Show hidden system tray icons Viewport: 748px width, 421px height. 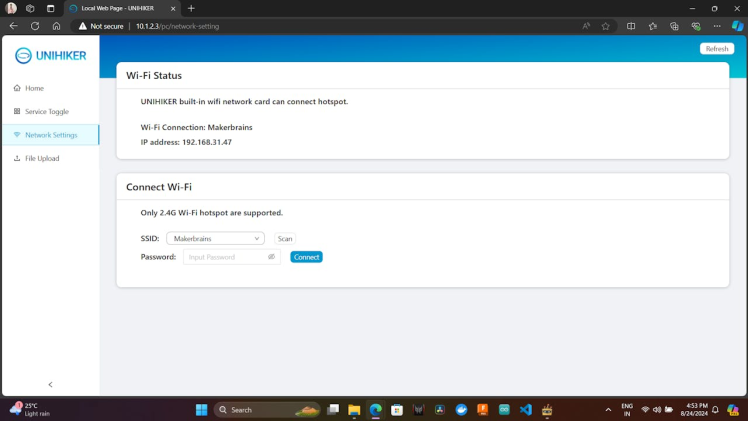point(608,410)
